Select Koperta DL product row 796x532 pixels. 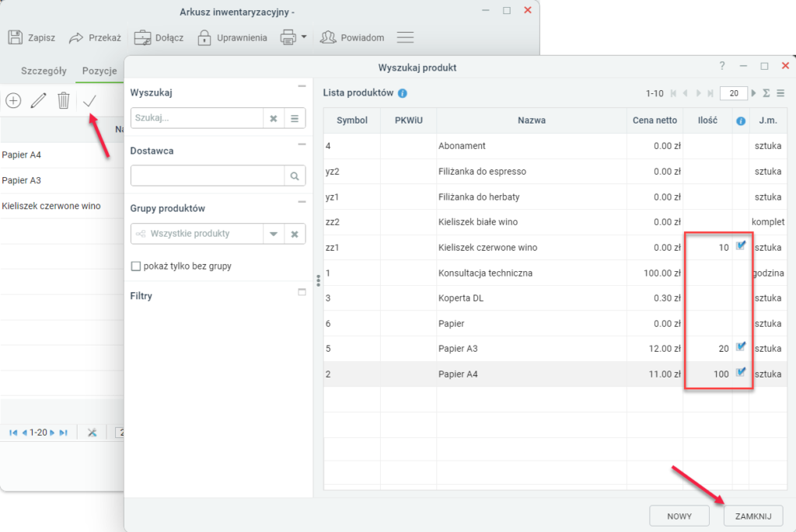point(555,298)
